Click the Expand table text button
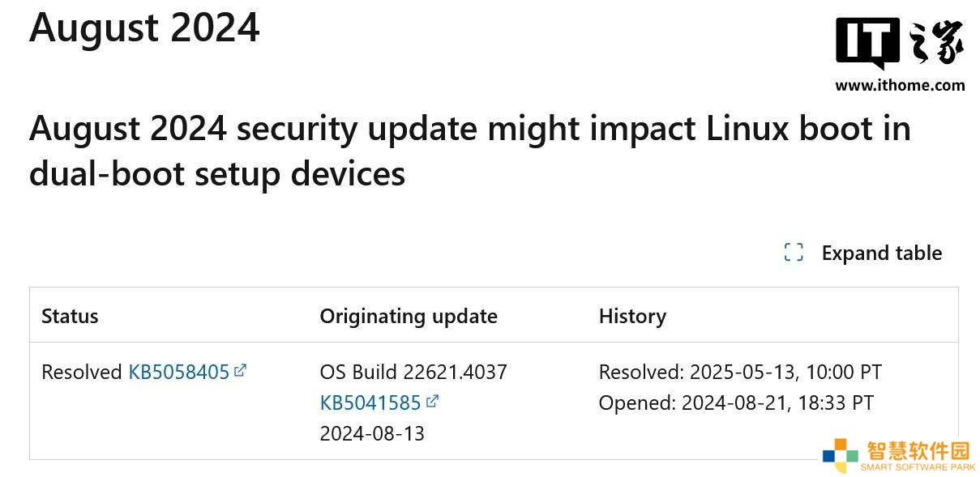This screenshot has width=980, height=477. coord(881,253)
